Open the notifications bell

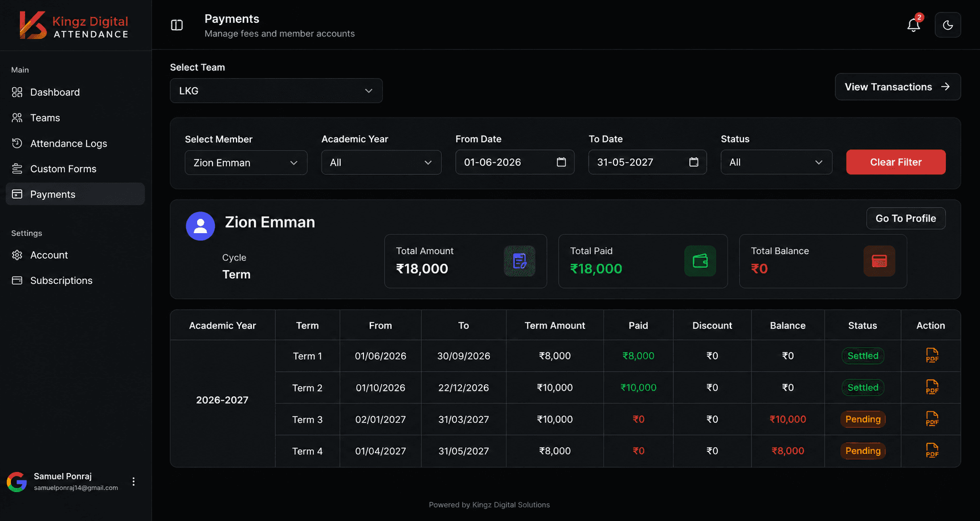(913, 25)
